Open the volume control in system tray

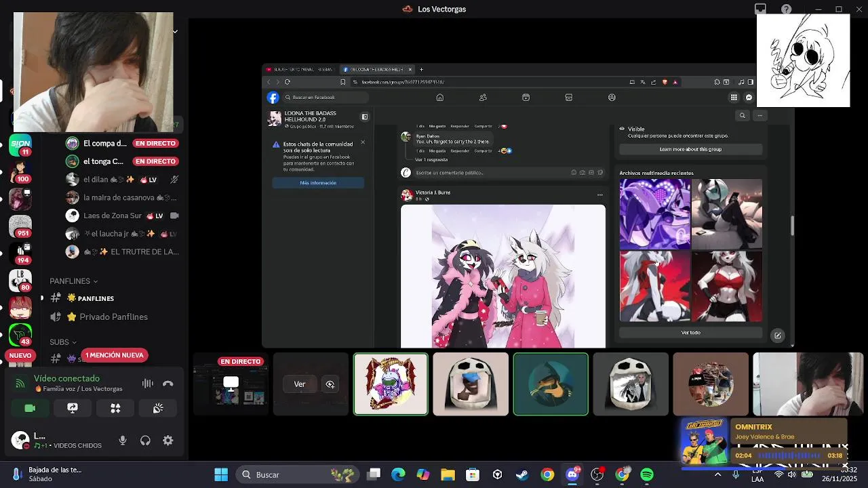791,474
